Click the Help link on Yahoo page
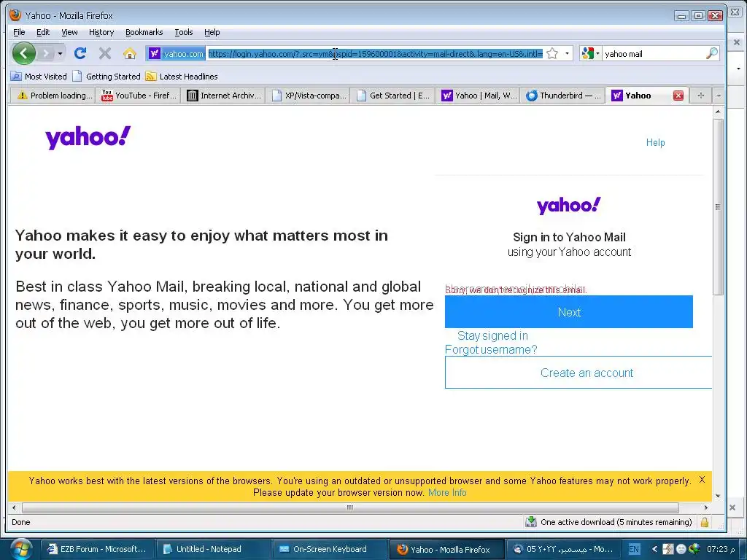The image size is (747, 560). pos(655,142)
